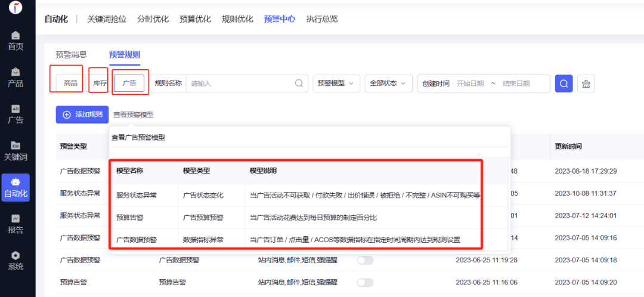Switch to the 预警消息 tab
This screenshot has height=297, width=644.
click(75, 54)
